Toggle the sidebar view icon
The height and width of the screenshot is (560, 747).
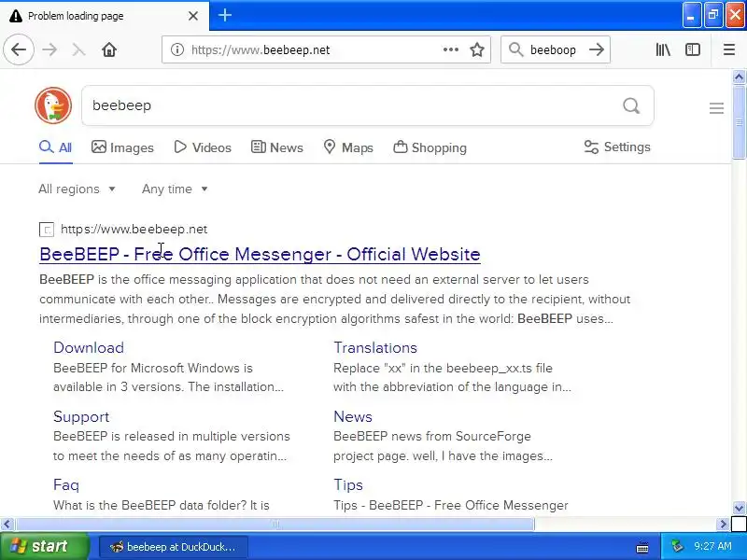(692, 49)
